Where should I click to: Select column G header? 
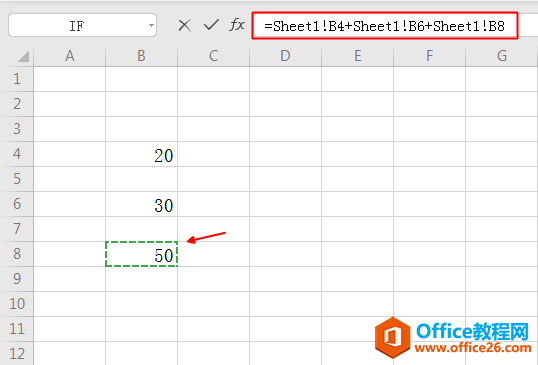tap(502, 56)
